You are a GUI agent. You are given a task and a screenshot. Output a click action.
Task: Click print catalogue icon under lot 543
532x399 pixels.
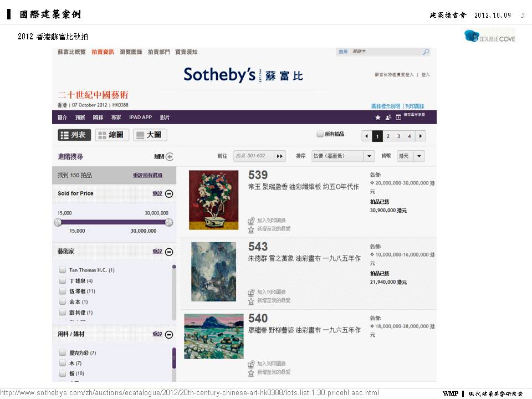click(250, 293)
